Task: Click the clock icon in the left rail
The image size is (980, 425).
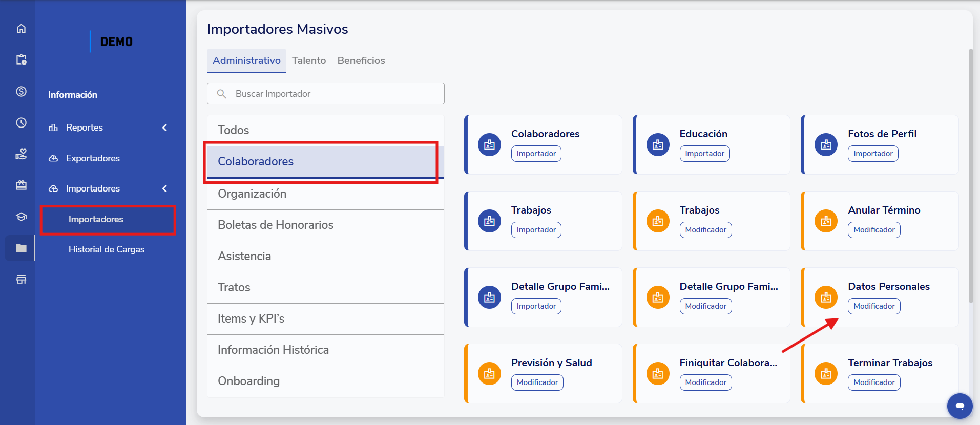Action: pyautogui.click(x=21, y=122)
